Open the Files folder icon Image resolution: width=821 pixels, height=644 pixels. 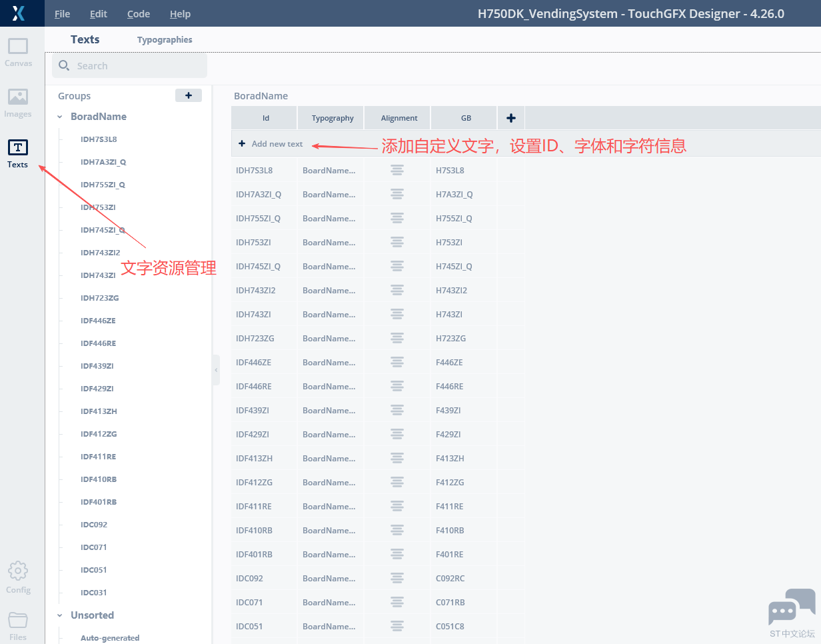click(18, 625)
